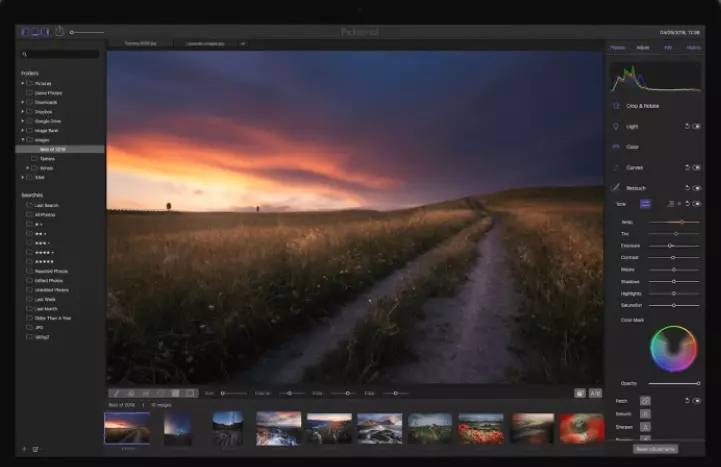Image resolution: width=721 pixels, height=467 pixels.
Task: Toggle the Patch row visibility switch
Action: [x=697, y=401]
